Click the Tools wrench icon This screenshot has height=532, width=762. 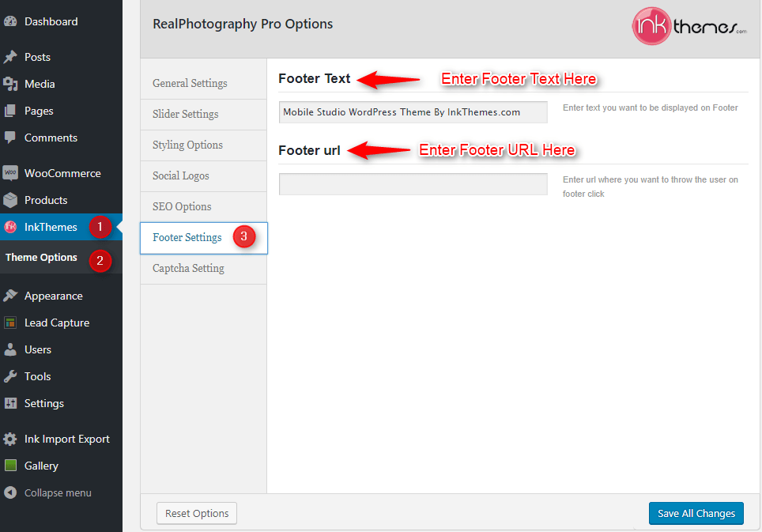(x=10, y=376)
